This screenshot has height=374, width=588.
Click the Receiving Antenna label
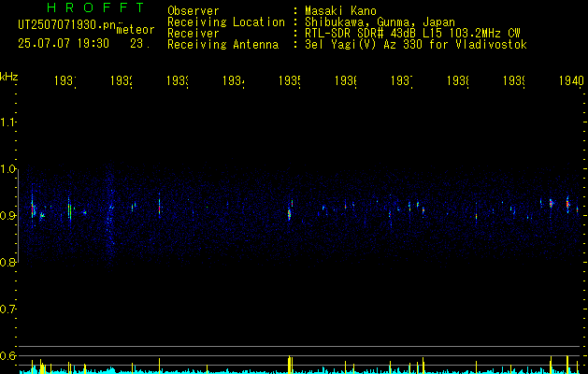coord(222,45)
